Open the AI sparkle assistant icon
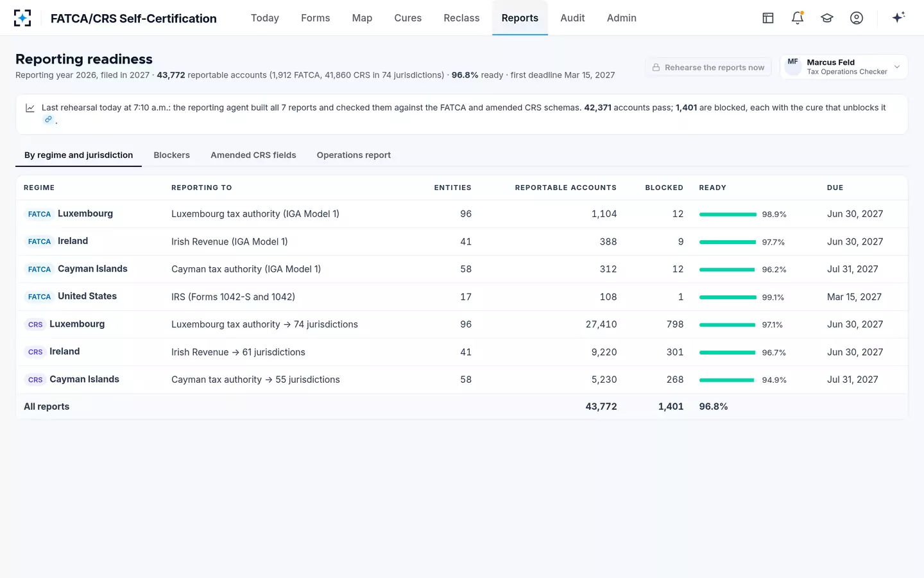The image size is (924, 578). tap(898, 17)
